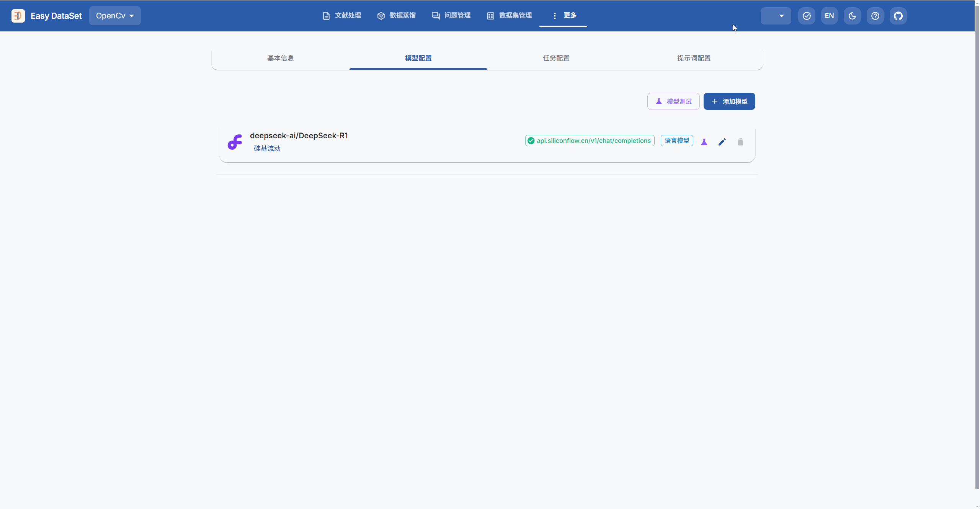The image size is (980, 509).
Task: Test the DeepSeek-R1 model via flask icon
Action: pos(704,142)
